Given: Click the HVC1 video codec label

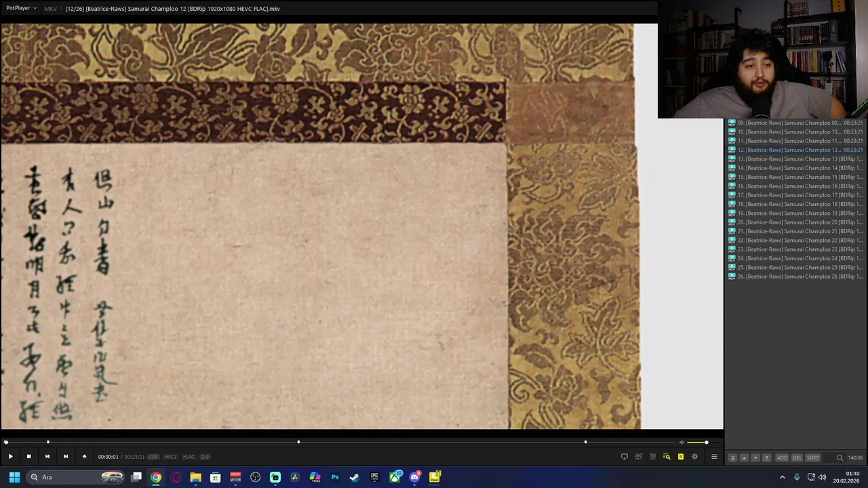Looking at the screenshot, I should 170,457.
